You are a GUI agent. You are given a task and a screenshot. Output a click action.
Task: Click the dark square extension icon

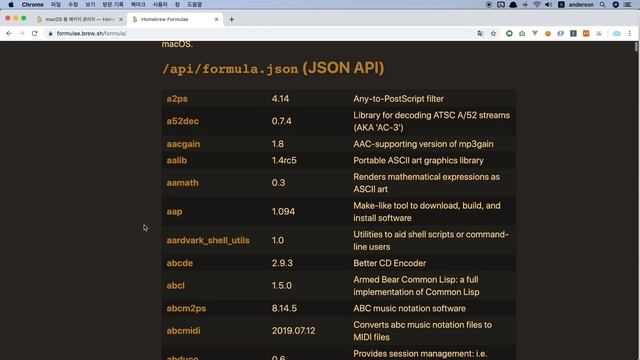[x=573, y=33]
